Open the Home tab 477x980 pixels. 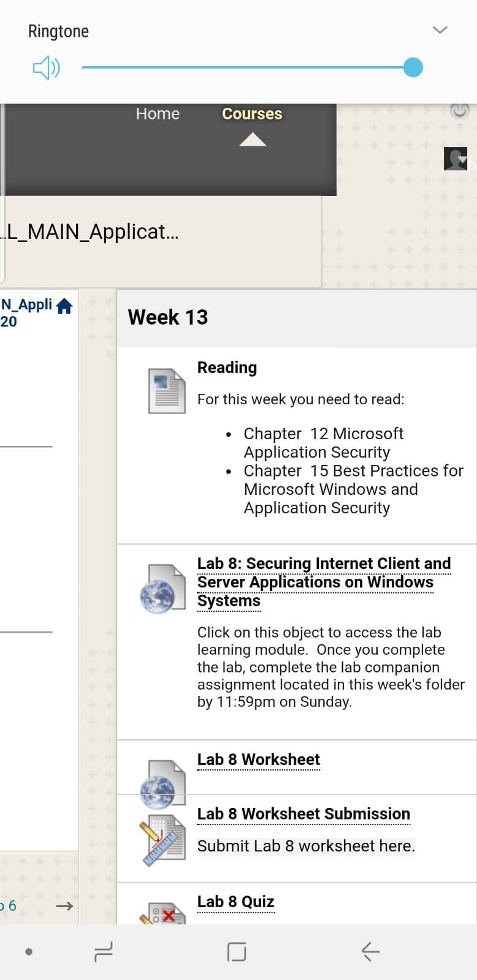[158, 114]
